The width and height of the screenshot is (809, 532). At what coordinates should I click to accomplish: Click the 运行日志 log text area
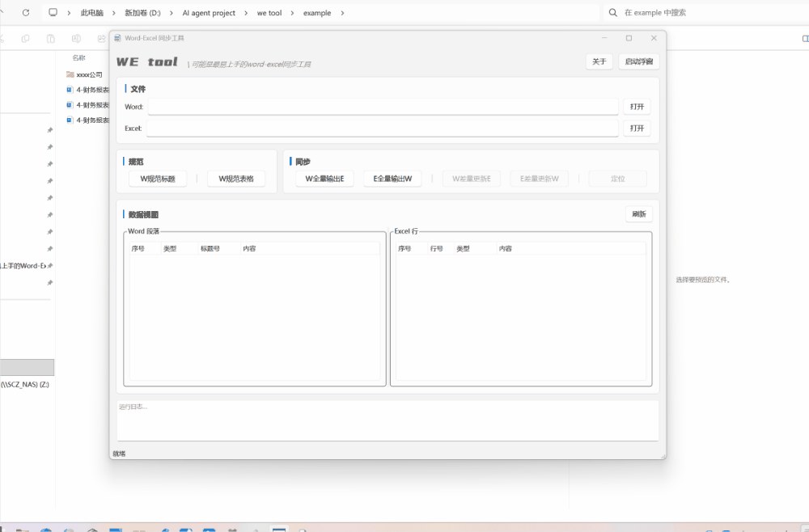click(x=388, y=420)
